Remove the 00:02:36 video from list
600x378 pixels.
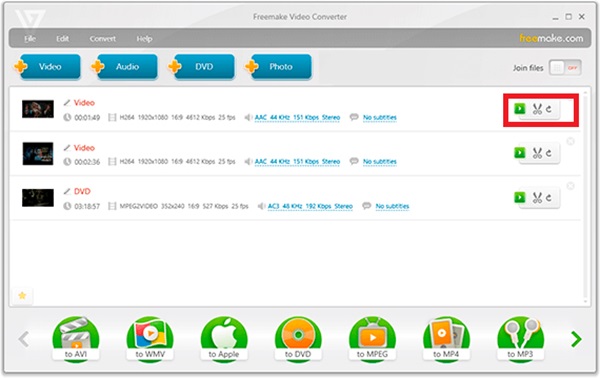click(x=570, y=141)
